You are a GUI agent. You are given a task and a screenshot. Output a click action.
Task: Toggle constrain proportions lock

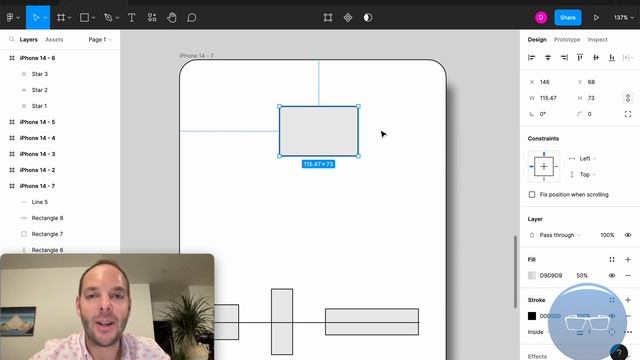[628, 98]
